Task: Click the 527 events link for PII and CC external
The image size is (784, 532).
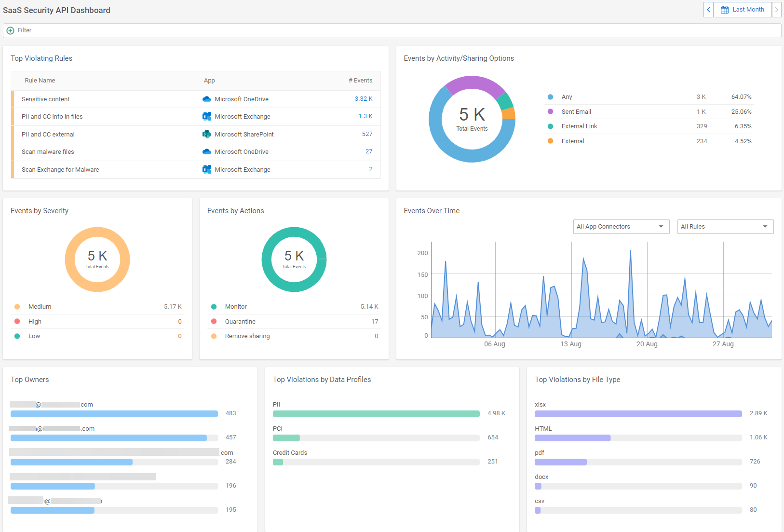Action: tap(367, 134)
